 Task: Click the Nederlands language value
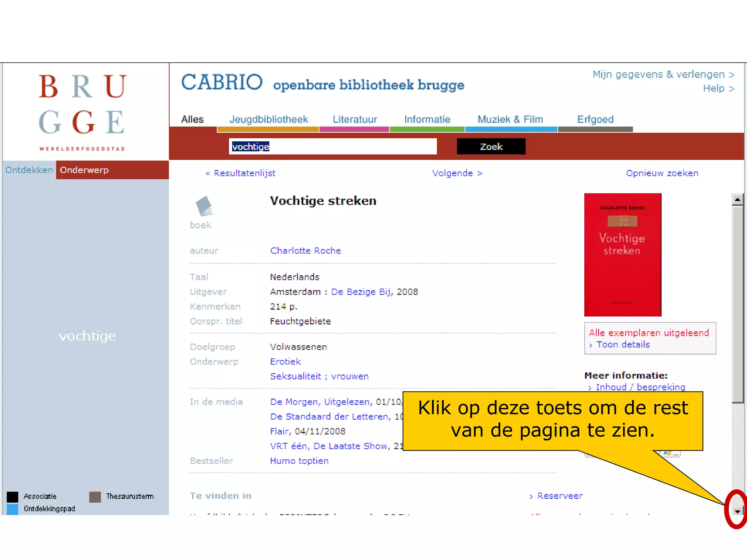coord(294,277)
